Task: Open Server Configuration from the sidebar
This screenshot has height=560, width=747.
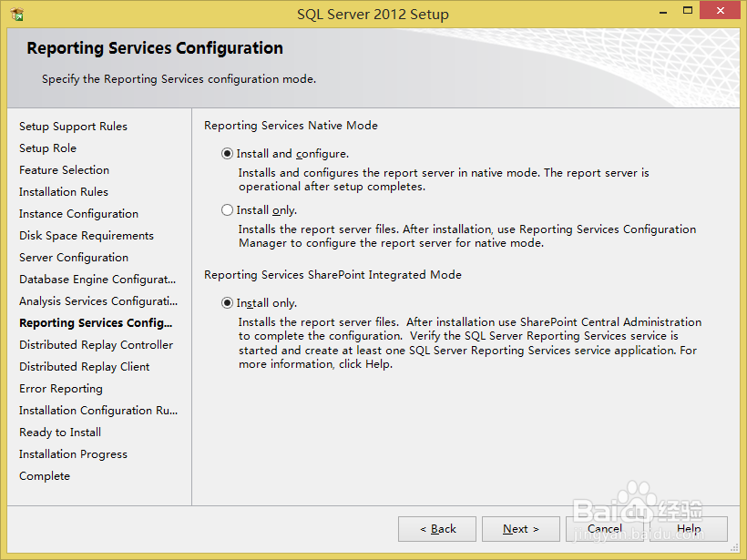Action: pos(73,257)
